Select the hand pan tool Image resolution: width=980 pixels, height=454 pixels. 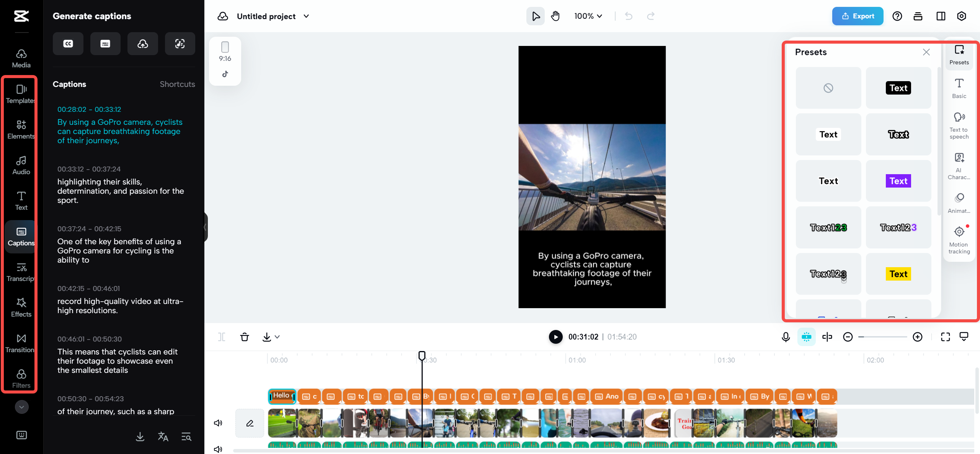tap(555, 16)
